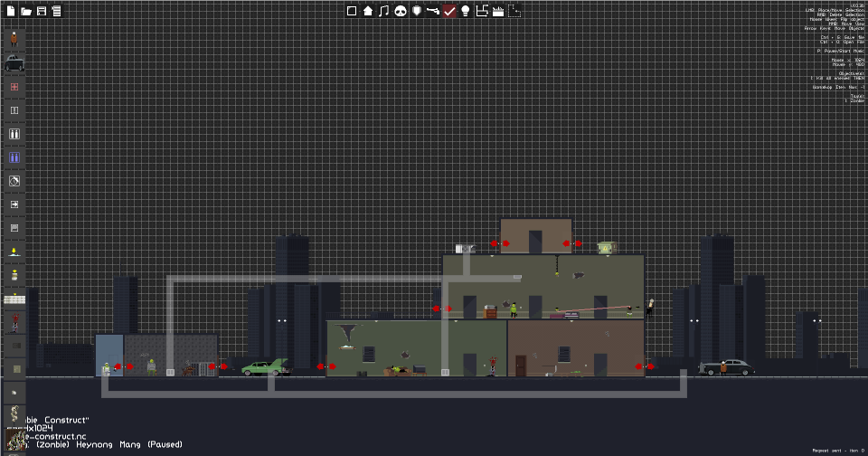Pick the white double door palette item

pos(14,134)
